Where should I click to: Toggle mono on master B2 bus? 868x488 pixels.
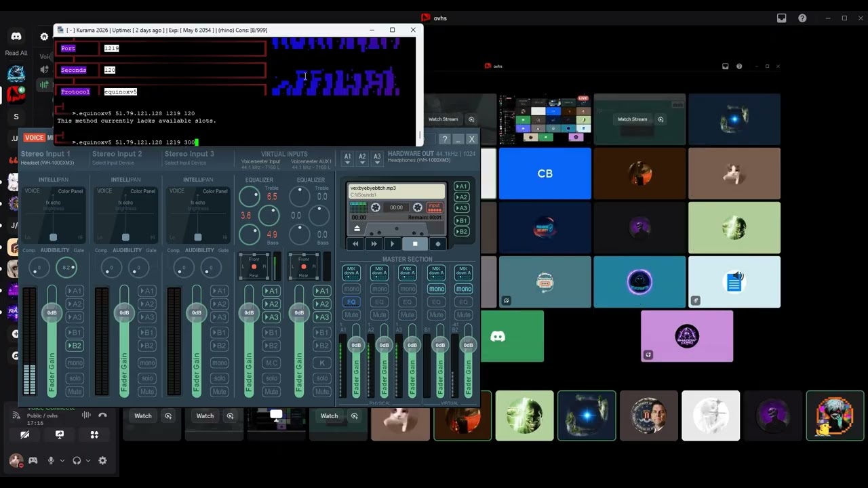(463, 289)
